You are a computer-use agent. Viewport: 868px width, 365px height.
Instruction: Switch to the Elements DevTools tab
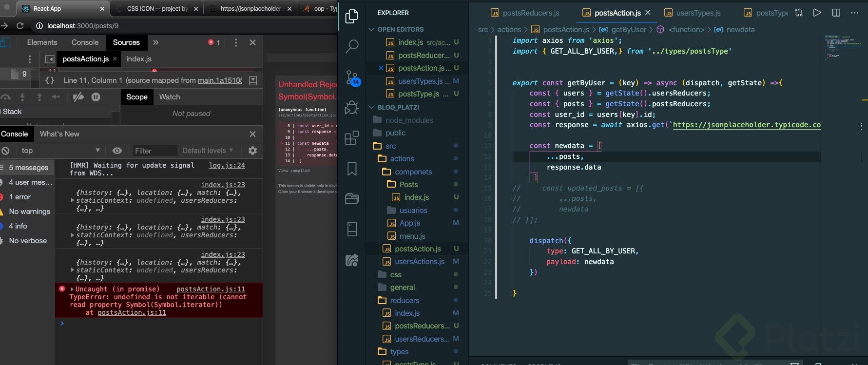tap(42, 42)
